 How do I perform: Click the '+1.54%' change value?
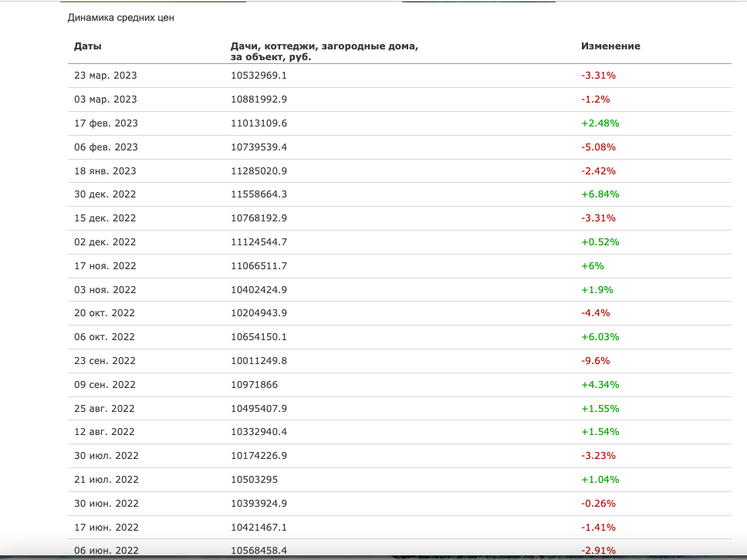(600, 431)
